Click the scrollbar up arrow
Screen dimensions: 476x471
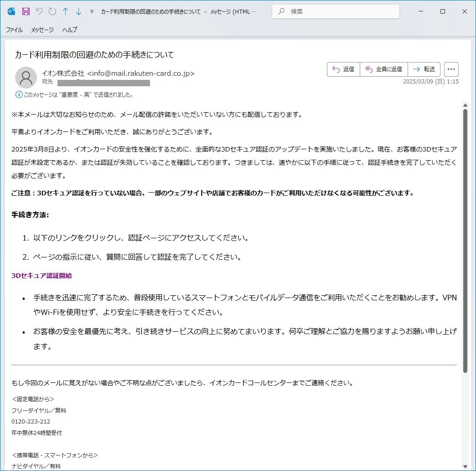pyautogui.click(x=465, y=105)
